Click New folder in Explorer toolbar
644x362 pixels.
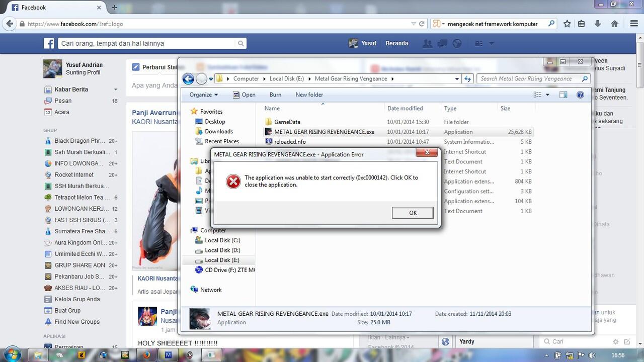[x=309, y=95]
